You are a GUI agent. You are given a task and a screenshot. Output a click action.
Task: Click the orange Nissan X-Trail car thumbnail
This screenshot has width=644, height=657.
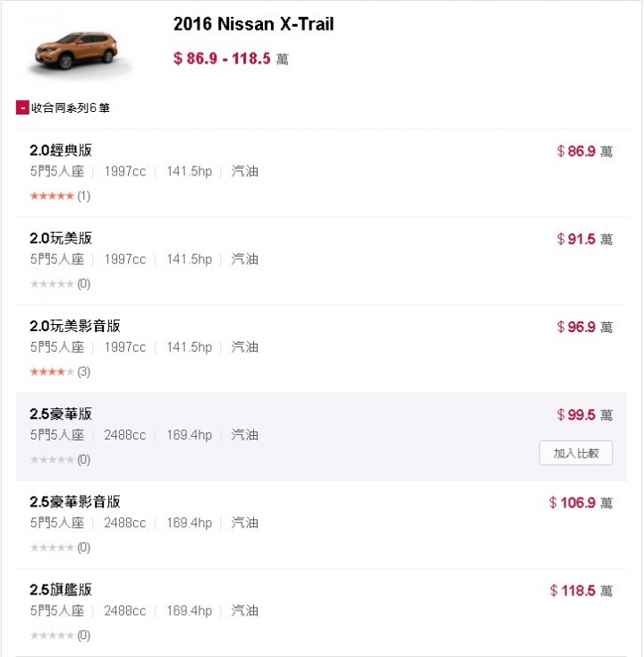coord(76,52)
